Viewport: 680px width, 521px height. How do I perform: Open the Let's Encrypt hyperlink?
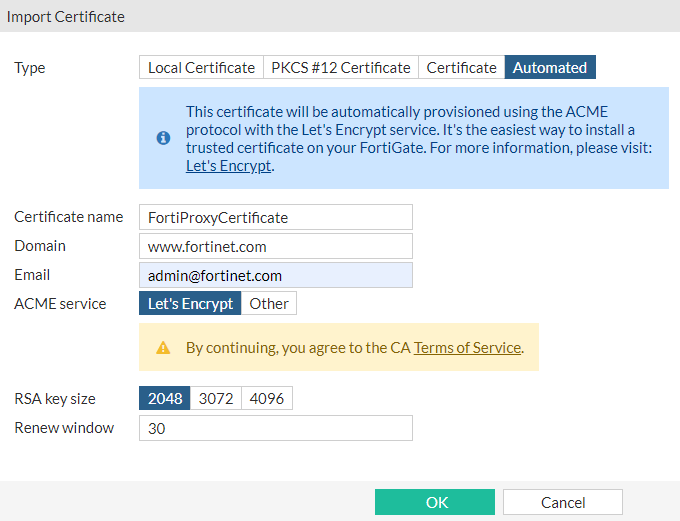pyautogui.click(x=229, y=166)
